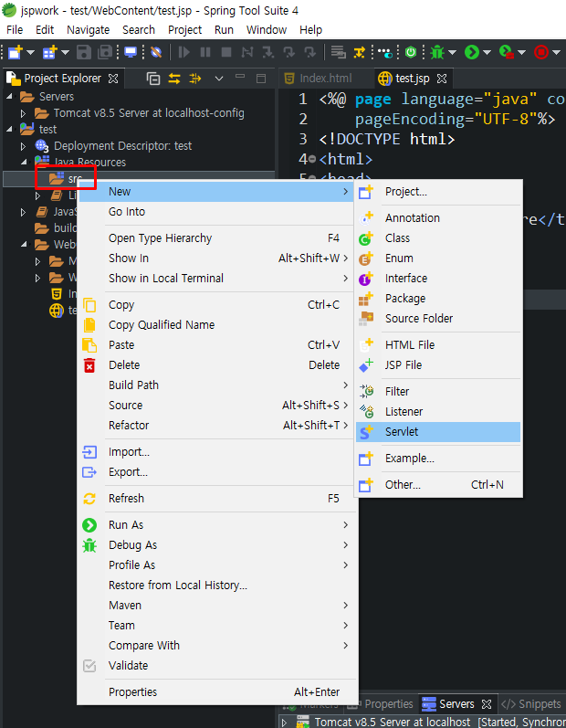Viewport: 566px width, 728px height.
Task: Open the File menu
Action: (15, 30)
